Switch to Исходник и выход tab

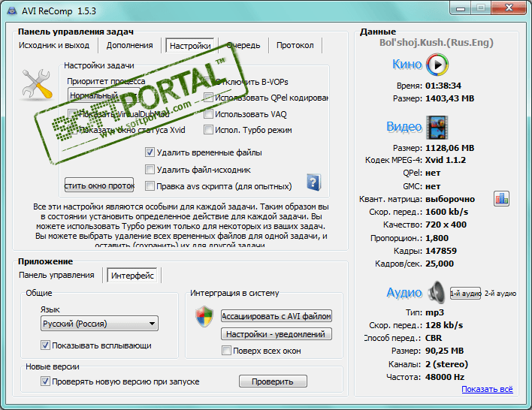(x=54, y=46)
